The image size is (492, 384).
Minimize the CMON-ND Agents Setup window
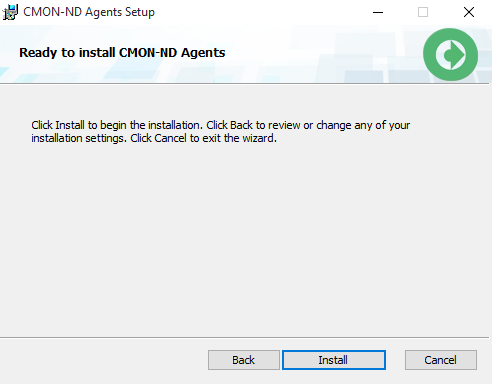point(378,12)
